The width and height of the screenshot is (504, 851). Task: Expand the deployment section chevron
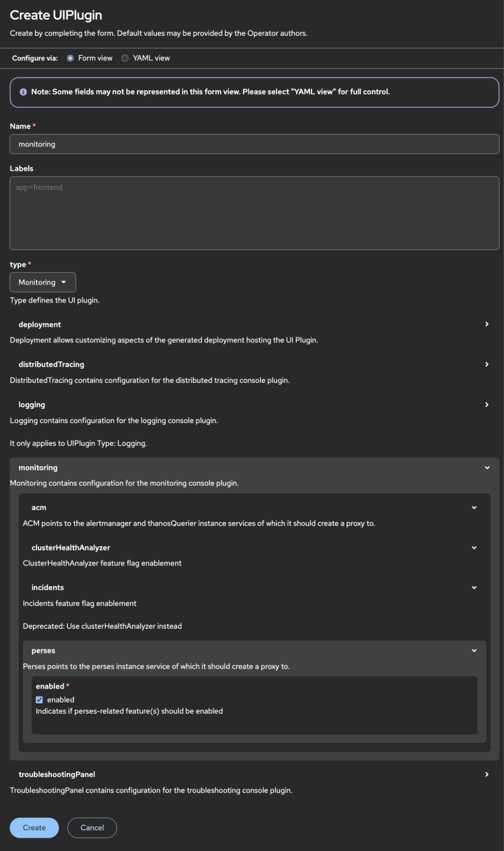[487, 324]
